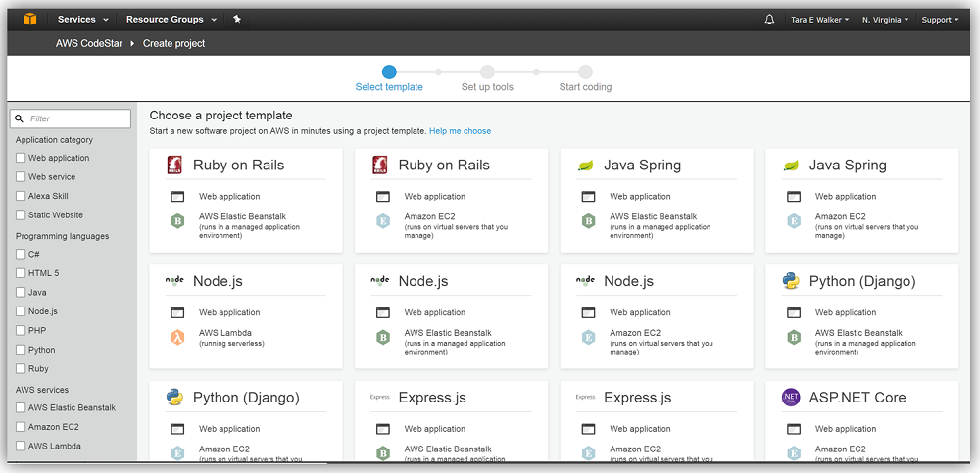Click the AWS Lambda icon in Node.js card
980x473 pixels.
177,337
